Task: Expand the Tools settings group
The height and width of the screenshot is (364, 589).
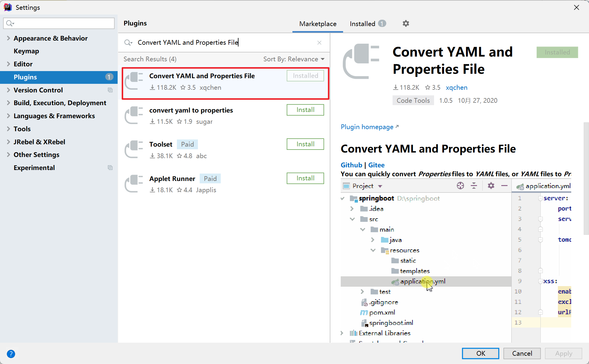Action: coord(8,129)
